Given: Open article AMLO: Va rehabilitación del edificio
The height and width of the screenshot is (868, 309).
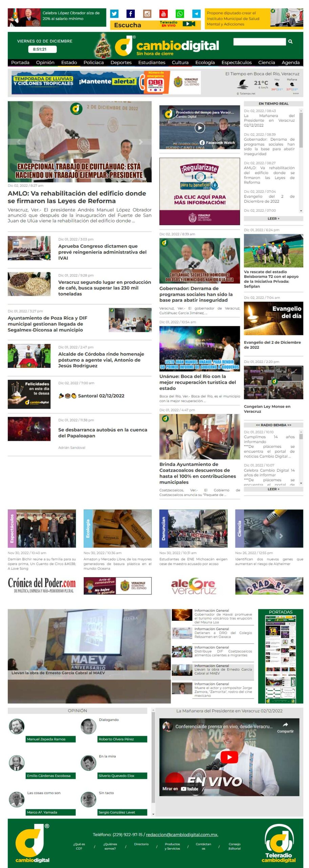Looking at the screenshot, I should pyautogui.click(x=77, y=197).
